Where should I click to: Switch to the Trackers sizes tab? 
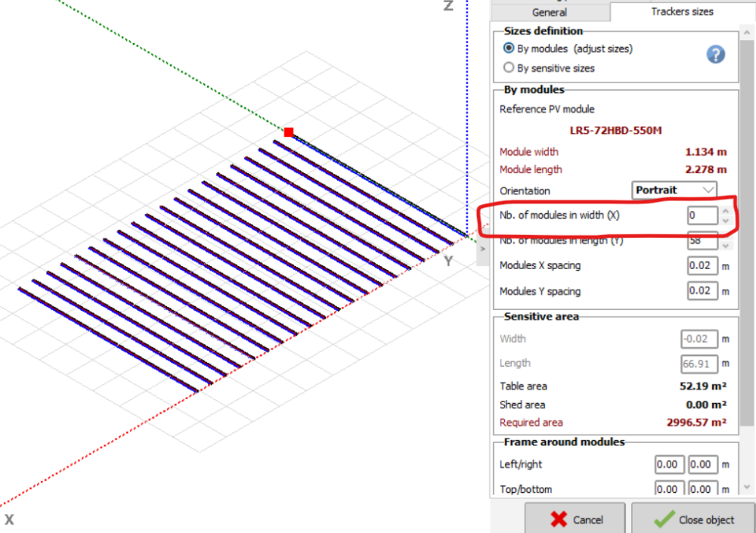click(x=682, y=11)
